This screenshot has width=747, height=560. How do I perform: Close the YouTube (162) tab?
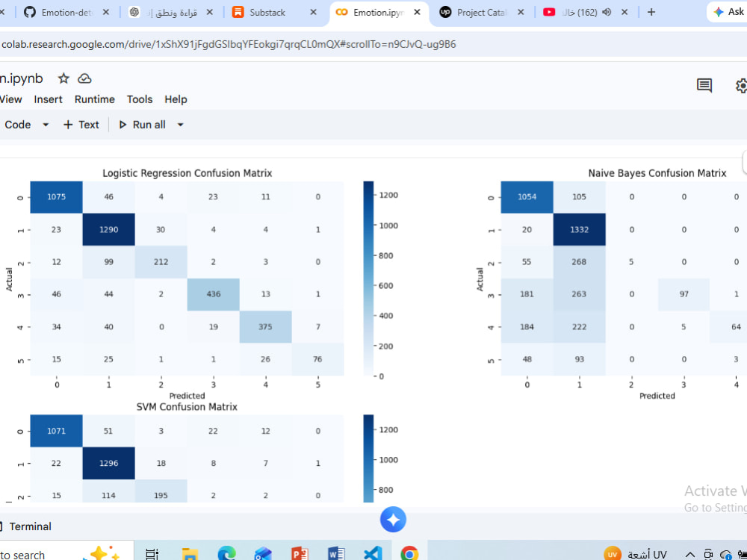coord(624,13)
